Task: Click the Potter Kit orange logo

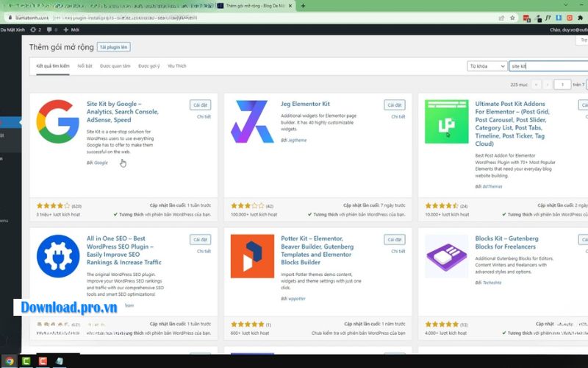Action: pyautogui.click(x=252, y=256)
